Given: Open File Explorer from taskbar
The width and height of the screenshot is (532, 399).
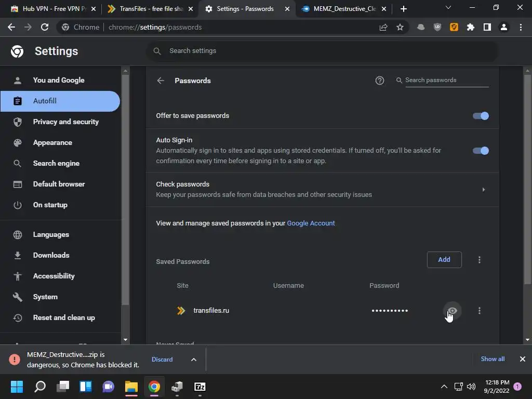Looking at the screenshot, I should coord(131,387).
